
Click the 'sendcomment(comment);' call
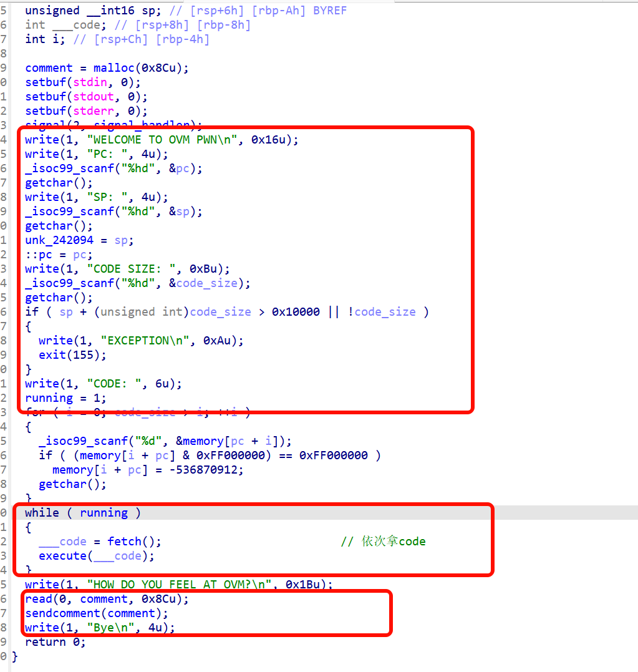(x=97, y=613)
